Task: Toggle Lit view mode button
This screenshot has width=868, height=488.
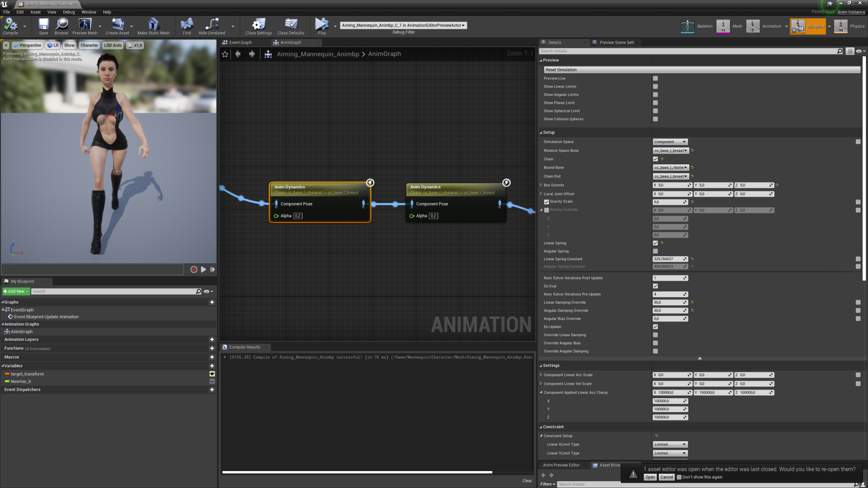Action: [53, 45]
